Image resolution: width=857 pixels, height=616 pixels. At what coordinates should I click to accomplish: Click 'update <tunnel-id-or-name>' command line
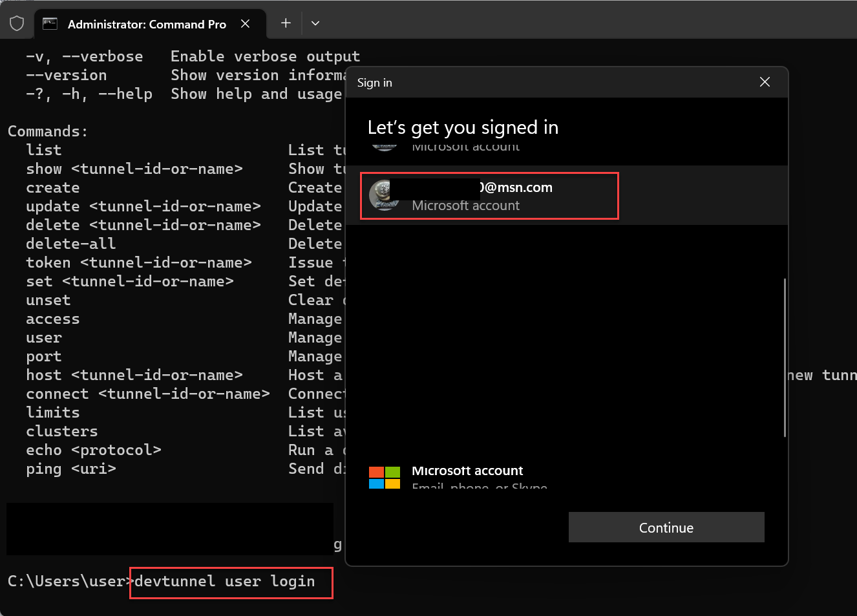point(143,206)
